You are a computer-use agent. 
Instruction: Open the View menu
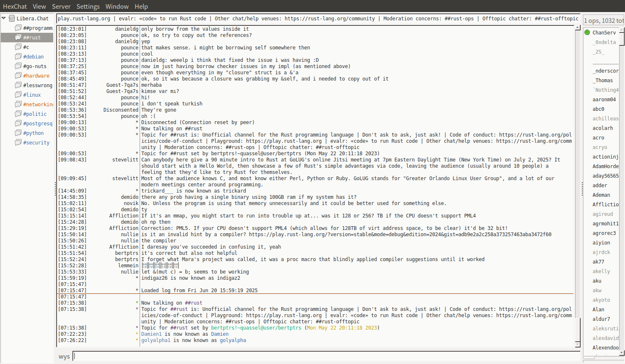click(39, 6)
